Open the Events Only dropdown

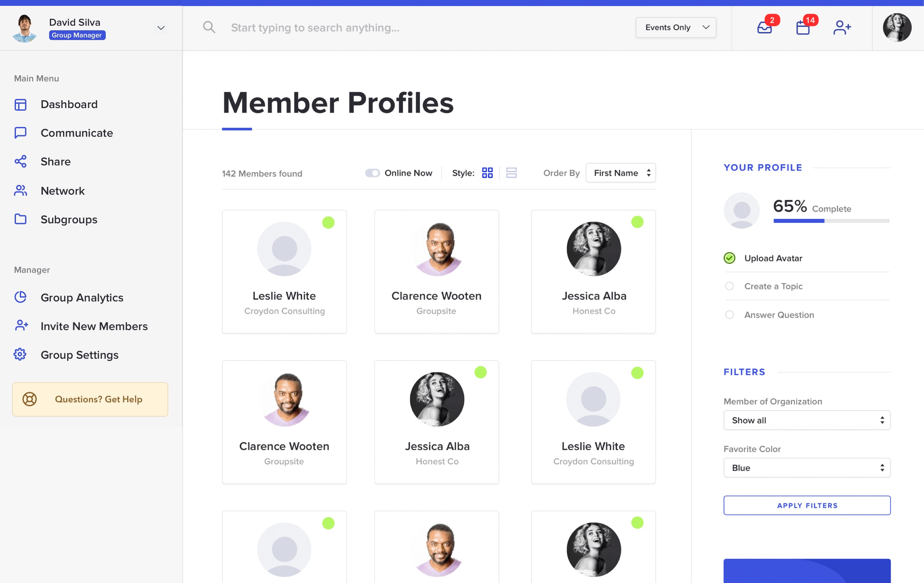(x=676, y=28)
